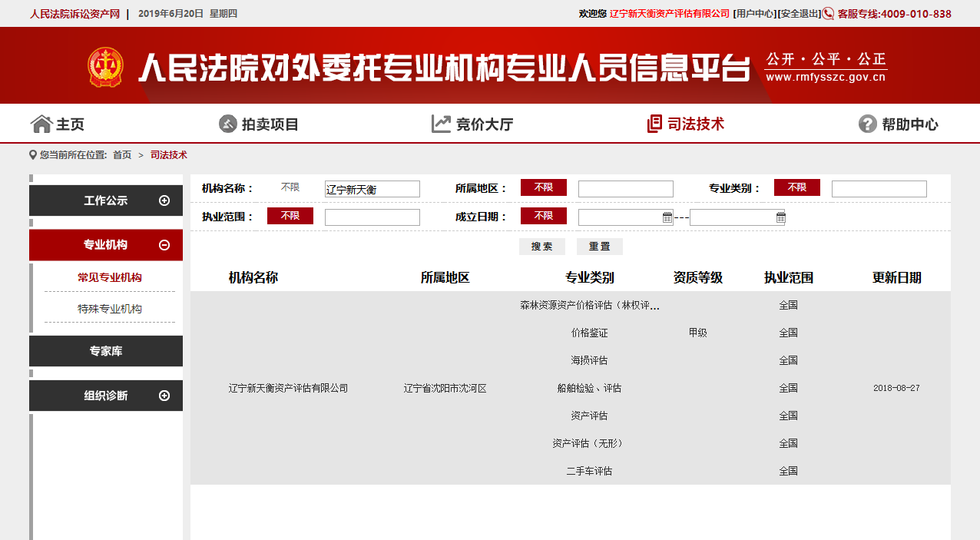Open the 竞价大厅 navigation tab
The width and height of the screenshot is (980, 540).
click(x=472, y=124)
